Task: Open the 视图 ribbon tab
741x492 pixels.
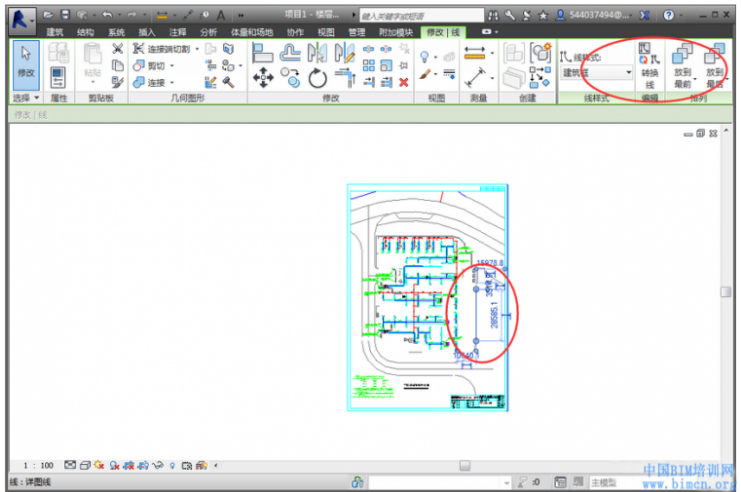Action: tap(326, 32)
